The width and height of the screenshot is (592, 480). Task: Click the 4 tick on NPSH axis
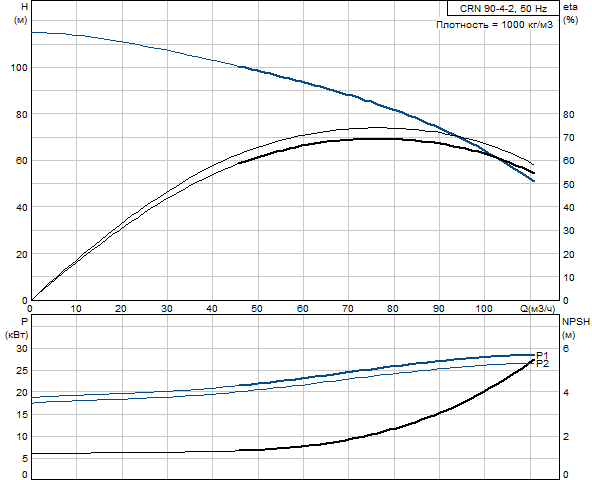coord(566,393)
